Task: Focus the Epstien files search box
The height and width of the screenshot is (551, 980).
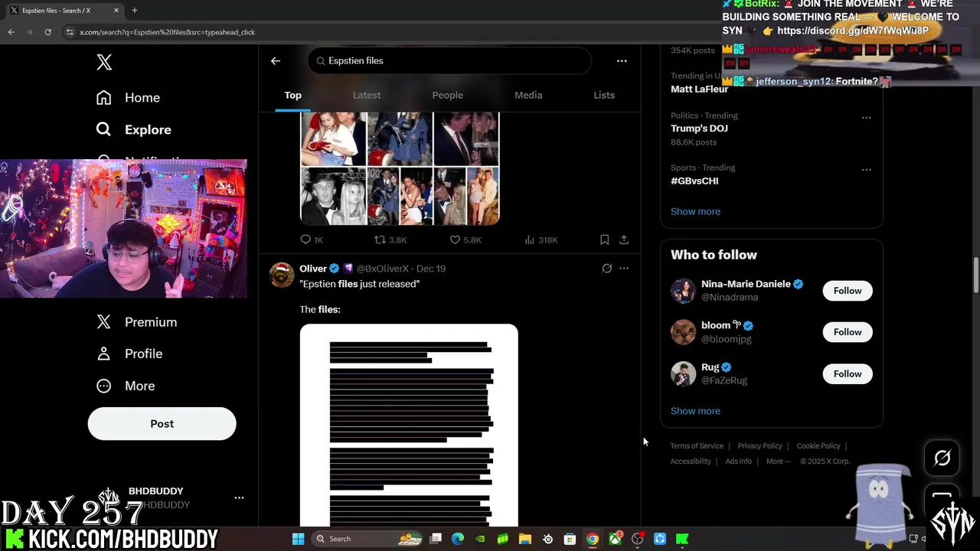Action: click(x=449, y=61)
